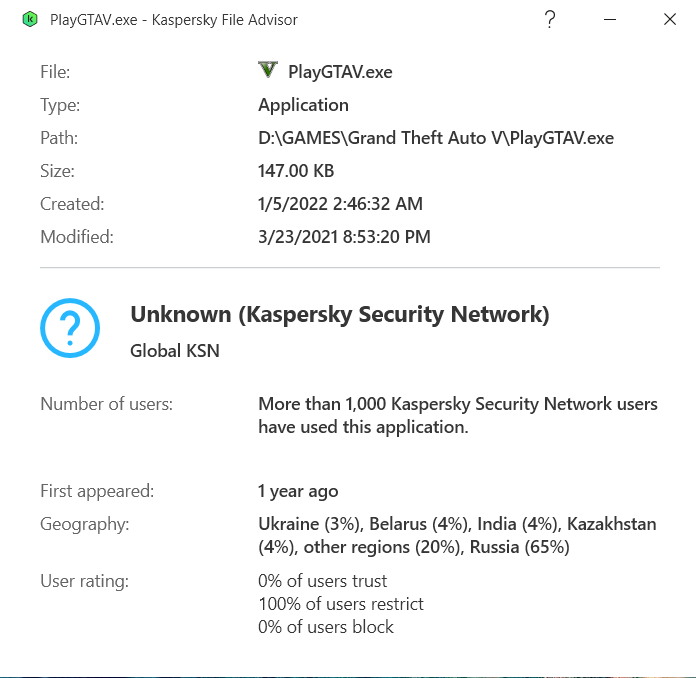
Task: Click the green Kaspersky logo icon
Action: [x=30, y=20]
